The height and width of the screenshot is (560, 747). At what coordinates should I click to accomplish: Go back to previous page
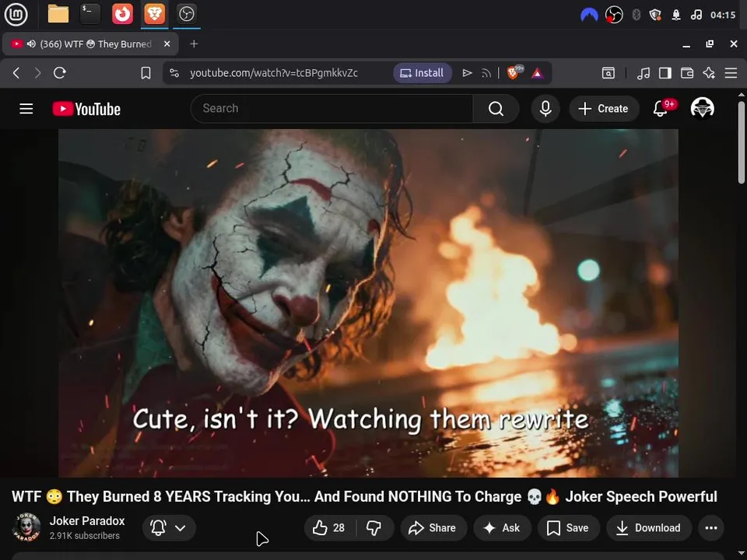click(16, 73)
